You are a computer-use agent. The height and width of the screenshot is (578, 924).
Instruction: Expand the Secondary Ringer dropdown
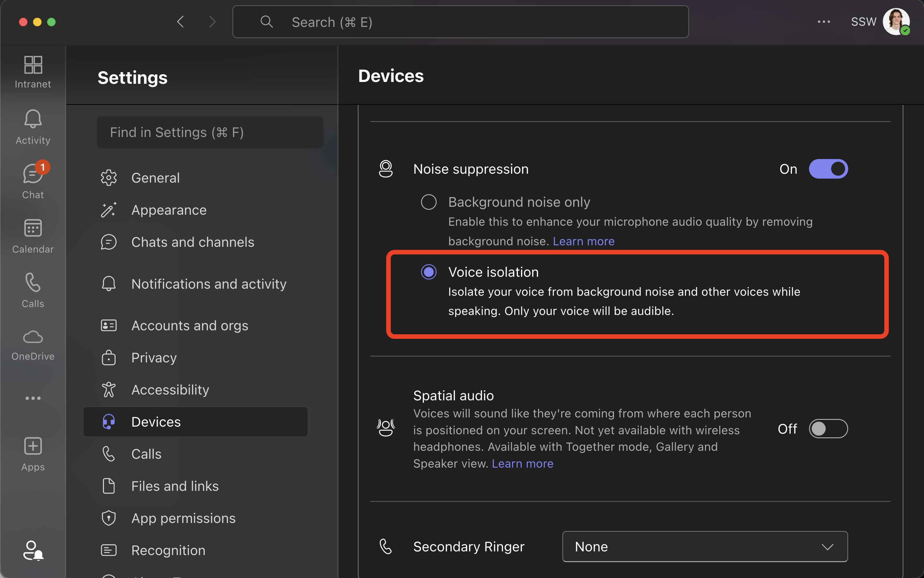click(705, 546)
